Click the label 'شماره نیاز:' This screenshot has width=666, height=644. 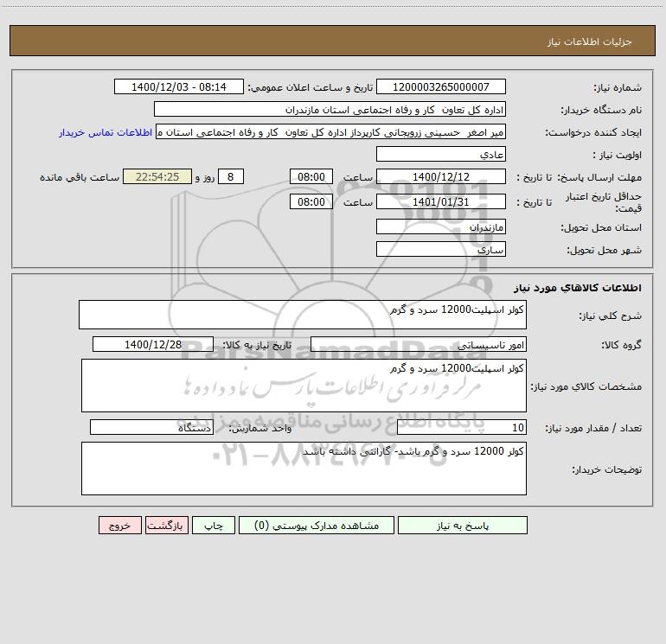pos(618,87)
